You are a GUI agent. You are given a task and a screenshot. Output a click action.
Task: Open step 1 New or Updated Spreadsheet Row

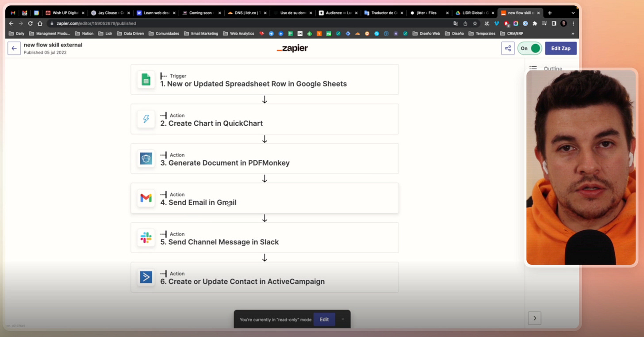coord(264,80)
